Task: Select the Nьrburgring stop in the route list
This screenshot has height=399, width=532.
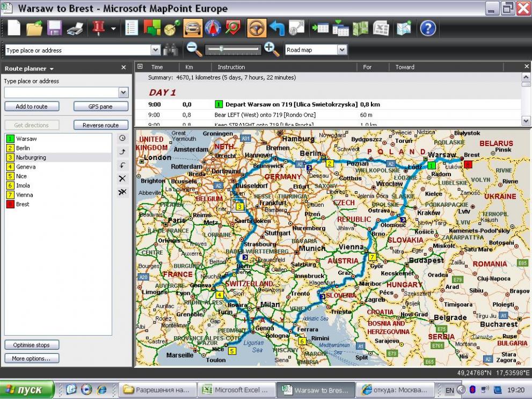Action: click(59, 157)
